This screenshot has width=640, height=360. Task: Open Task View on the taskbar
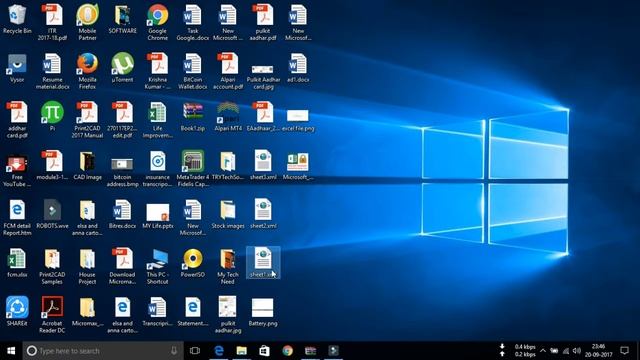pyautogui.click(x=195, y=351)
